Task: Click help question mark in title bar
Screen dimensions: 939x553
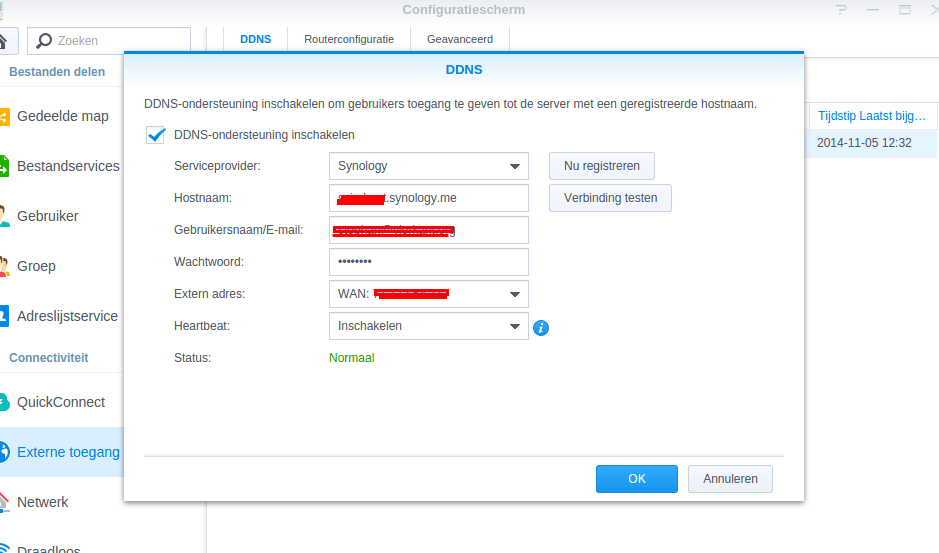Action: (841, 10)
